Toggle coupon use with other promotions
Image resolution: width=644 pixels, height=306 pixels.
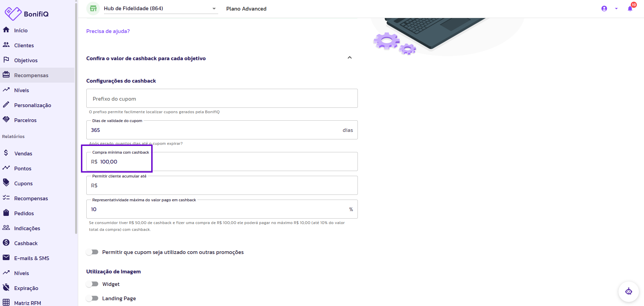click(92, 252)
